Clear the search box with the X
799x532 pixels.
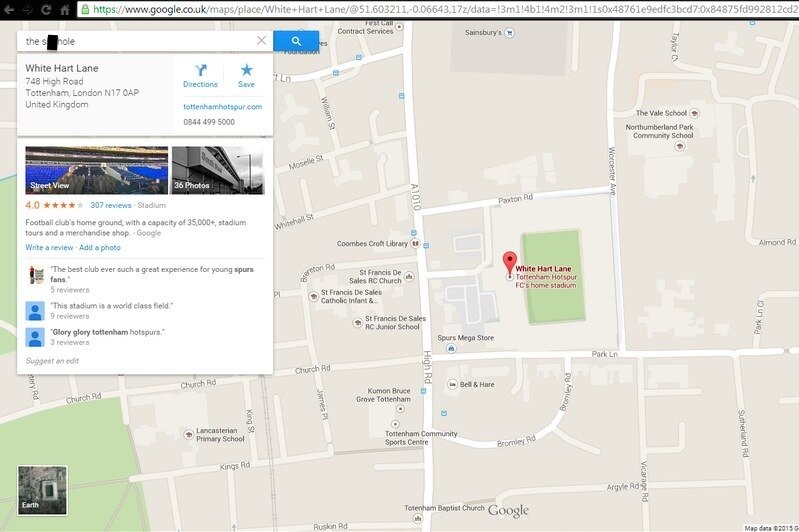pyautogui.click(x=261, y=41)
